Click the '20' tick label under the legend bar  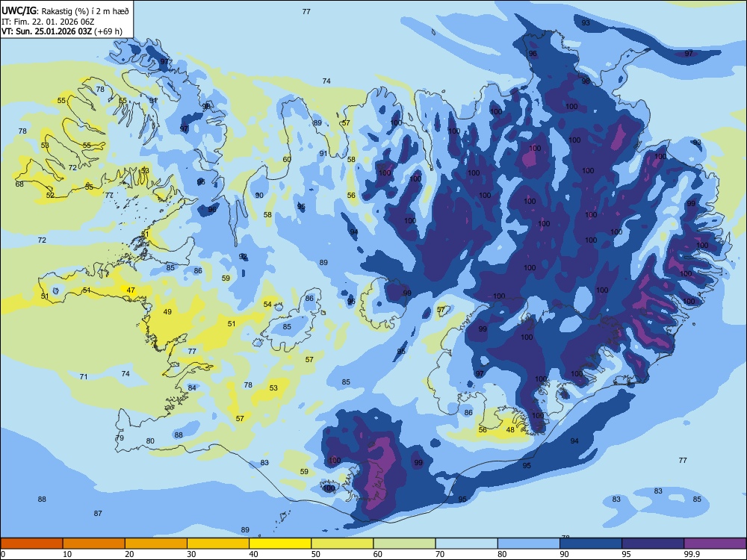[x=129, y=554]
